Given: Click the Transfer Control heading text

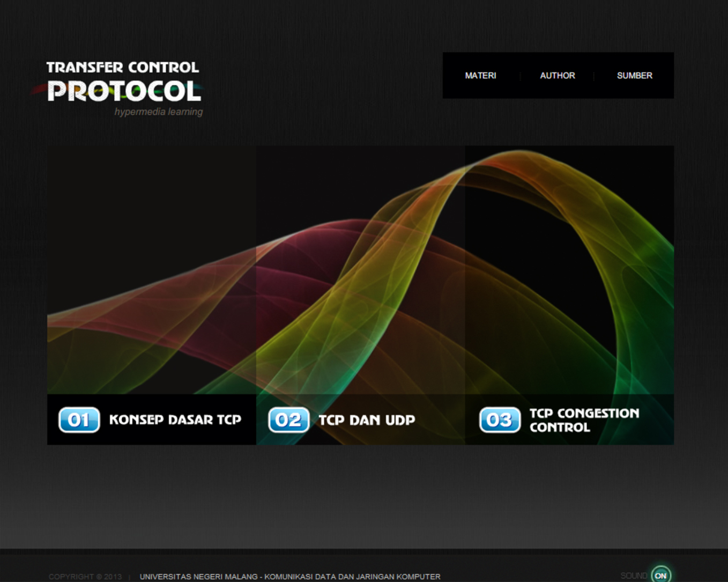Looking at the screenshot, I should click(x=122, y=67).
